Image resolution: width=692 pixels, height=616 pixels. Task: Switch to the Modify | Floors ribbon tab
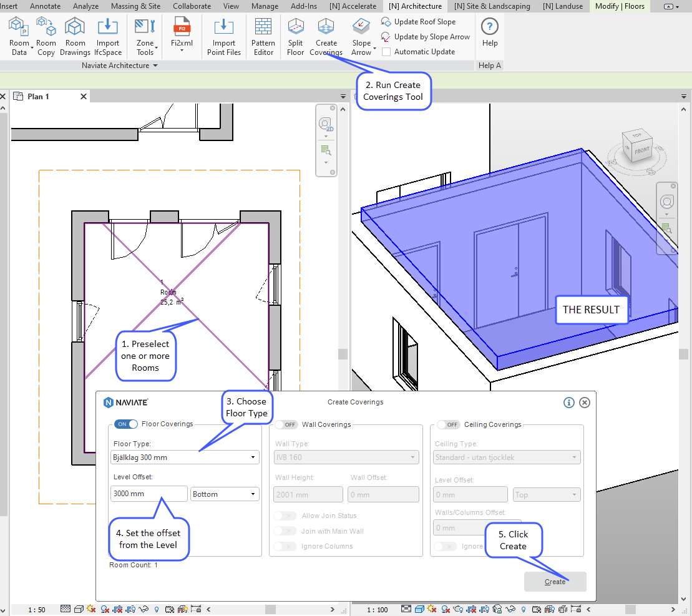click(619, 6)
